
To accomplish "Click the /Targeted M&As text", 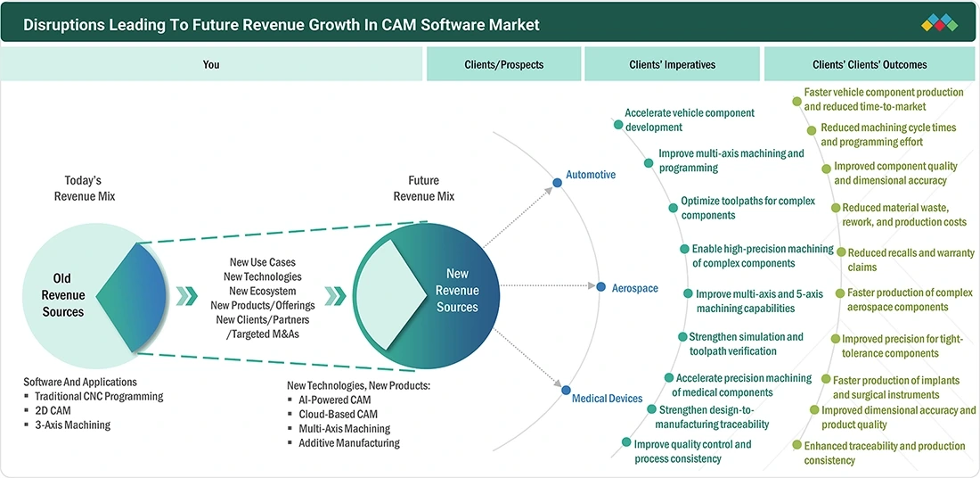I will (263, 334).
